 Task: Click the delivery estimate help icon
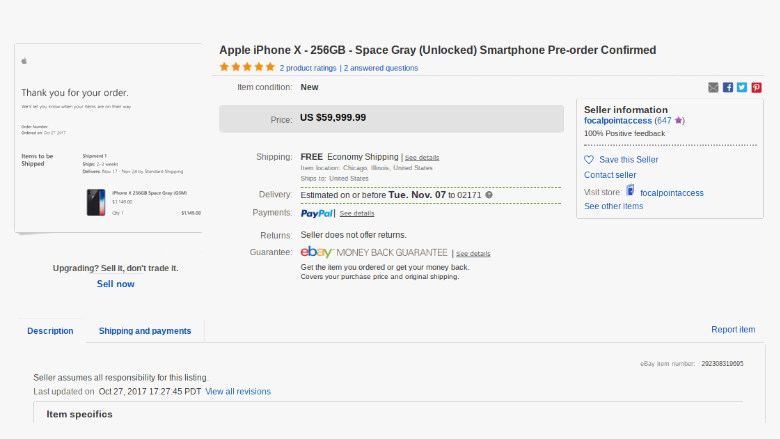pyautogui.click(x=489, y=195)
